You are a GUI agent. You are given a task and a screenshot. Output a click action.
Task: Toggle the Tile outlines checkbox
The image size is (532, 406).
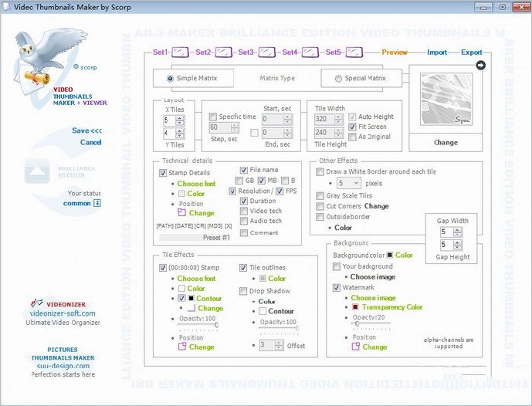click(243, 268)
